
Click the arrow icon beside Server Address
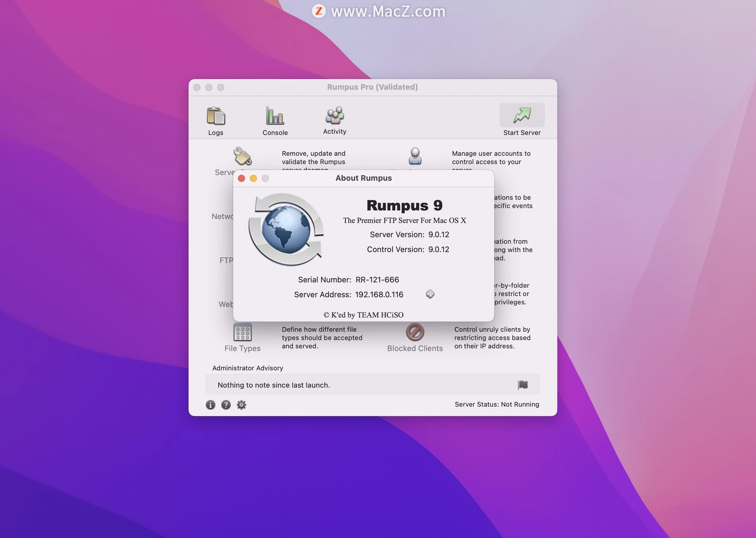430,294
